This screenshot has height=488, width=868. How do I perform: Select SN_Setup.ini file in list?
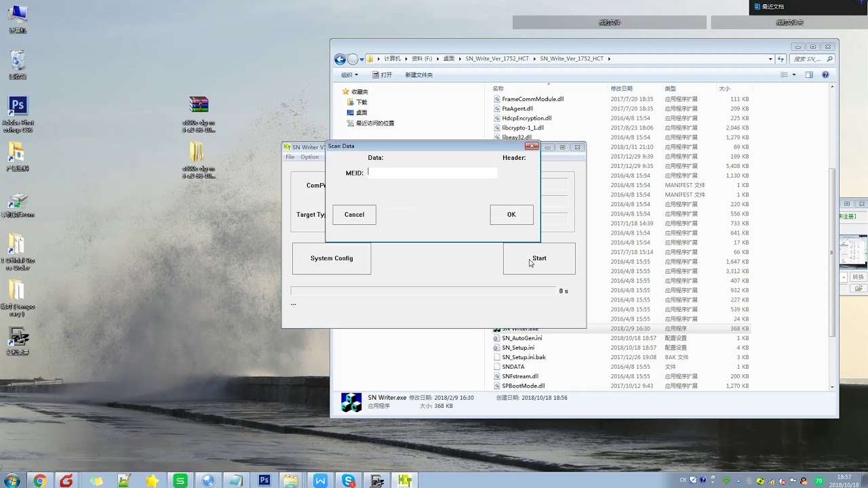point(518,348)
